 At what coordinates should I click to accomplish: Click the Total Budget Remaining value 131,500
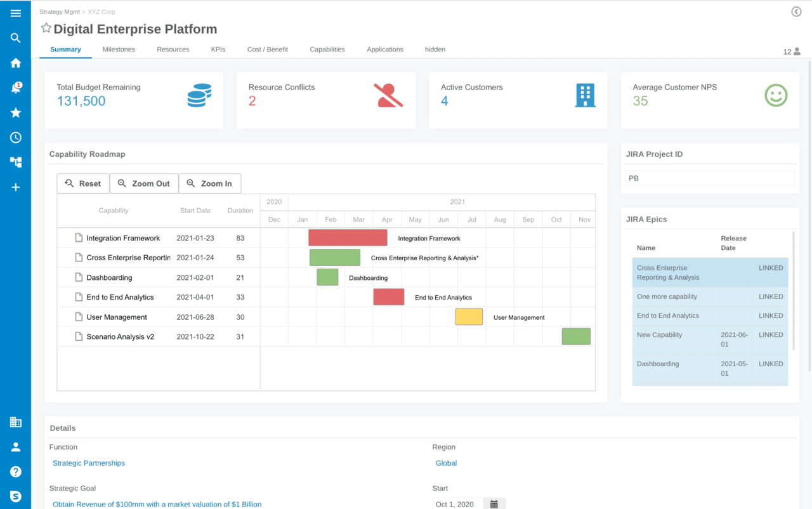81,101
